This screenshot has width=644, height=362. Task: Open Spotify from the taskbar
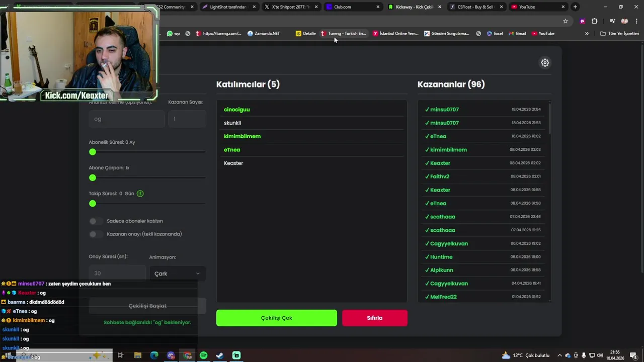203,355
